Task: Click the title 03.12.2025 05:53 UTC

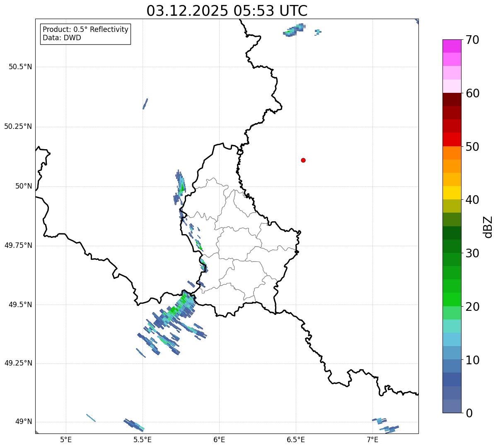Action: [227, 11]
